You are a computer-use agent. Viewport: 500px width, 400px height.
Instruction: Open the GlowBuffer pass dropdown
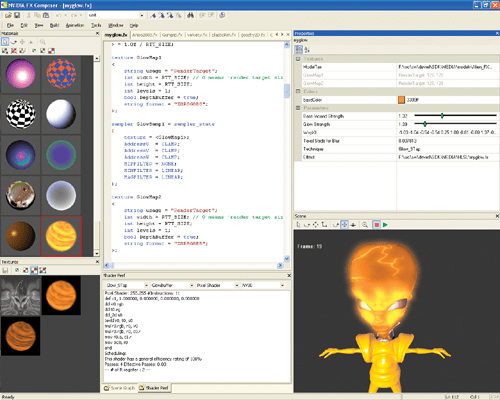pos(191,285)
